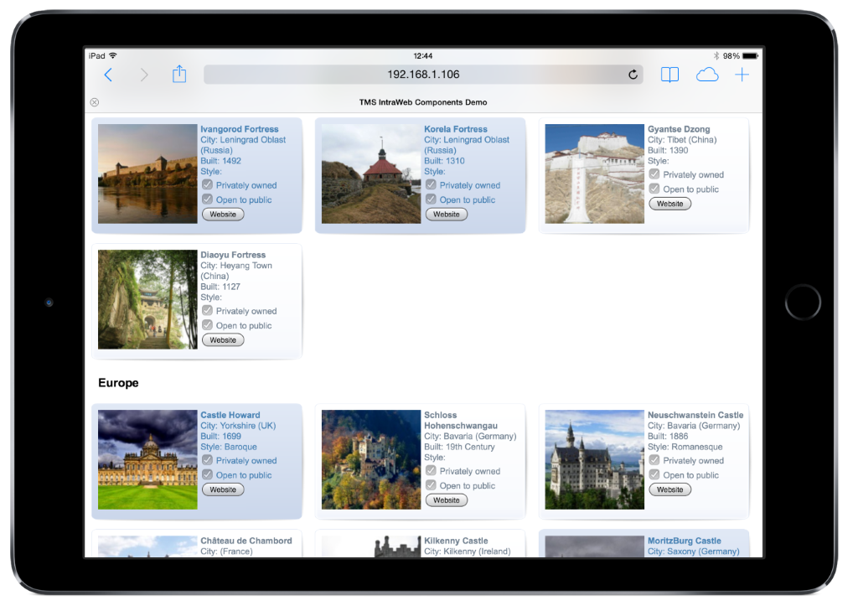Reload the page with refresh icon
Viewport: 858px width, 616px height.
(633, 75)
